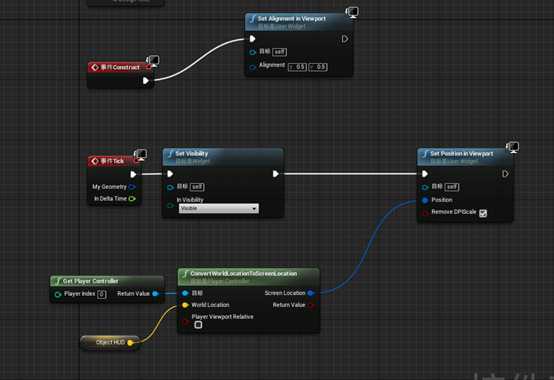Select the Event Tick node header
This screenshot has width=554, height=380.
click(x=113, y=161)
